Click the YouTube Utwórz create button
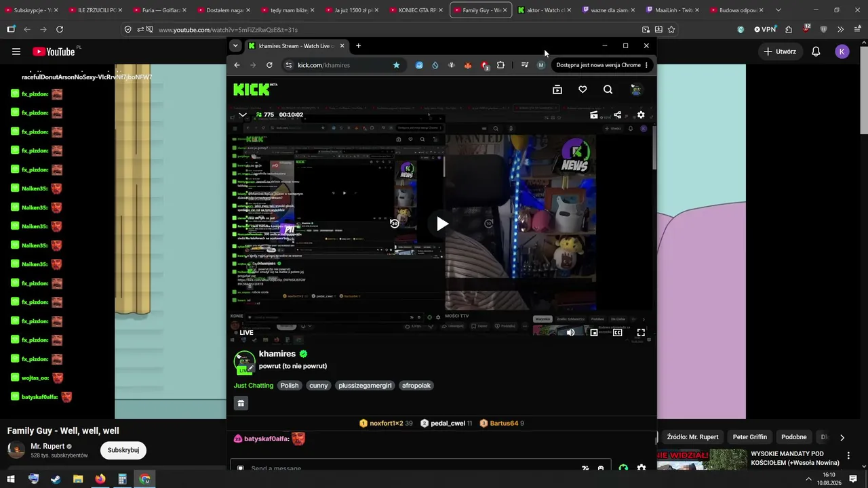Screen dimensions: 868x488 (x=779, y=52)
